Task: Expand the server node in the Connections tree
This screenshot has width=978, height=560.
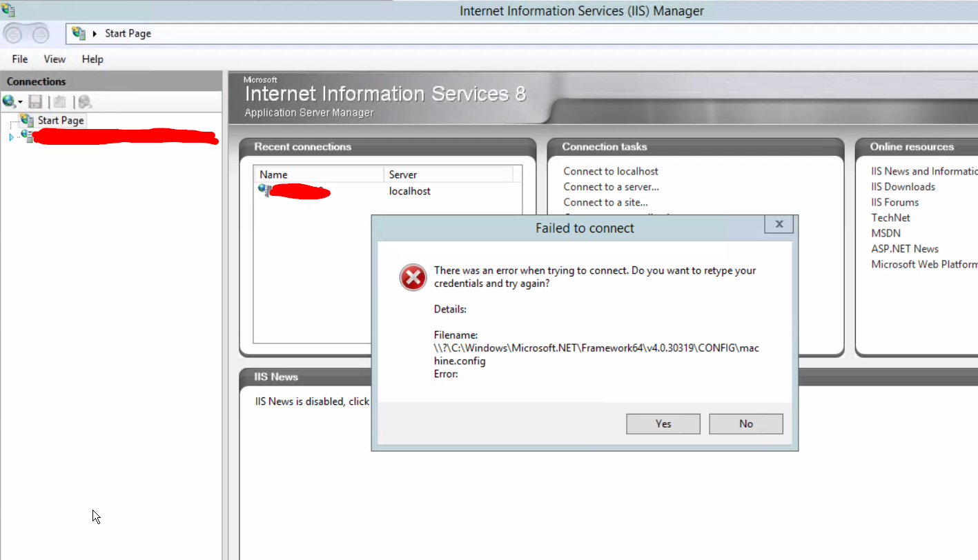Action: [x=11, y=137]
